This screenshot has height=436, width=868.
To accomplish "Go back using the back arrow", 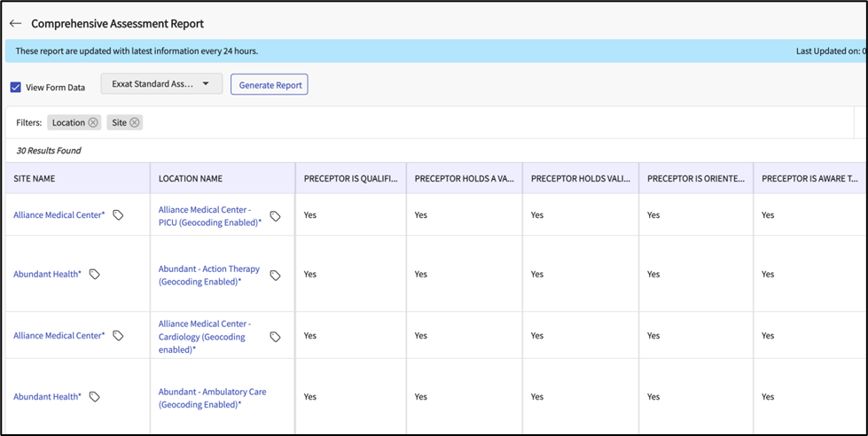I will coord(15,23).
